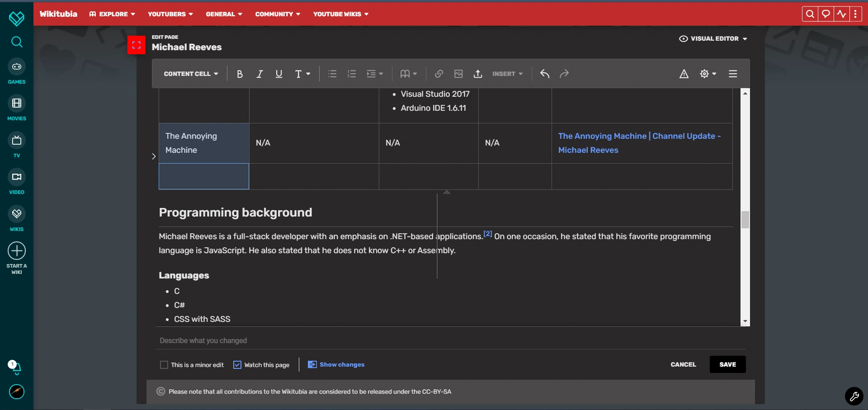Image resolution: width=868 pixels, height=410 pixels.
Task: Uncheck Watch this page
Action: click(x=237, y=364)
